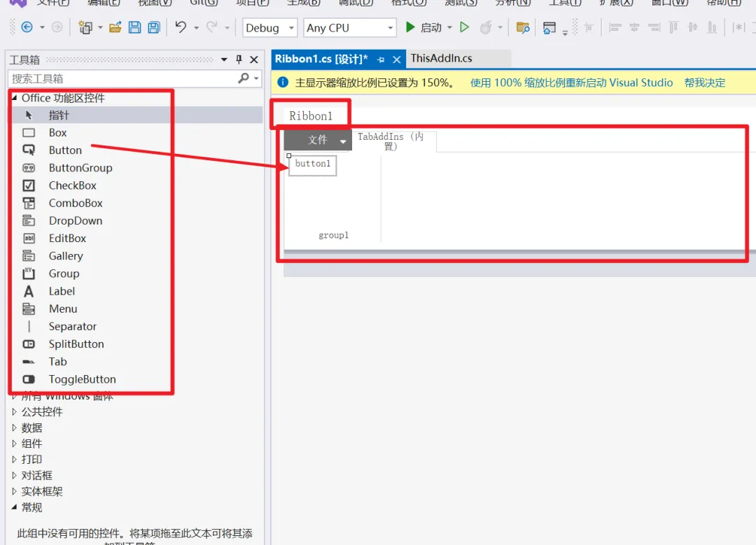Expand the 实体框架 toolbox section
The width and height of the screenshot is (756, 545).
pos(14,491)
